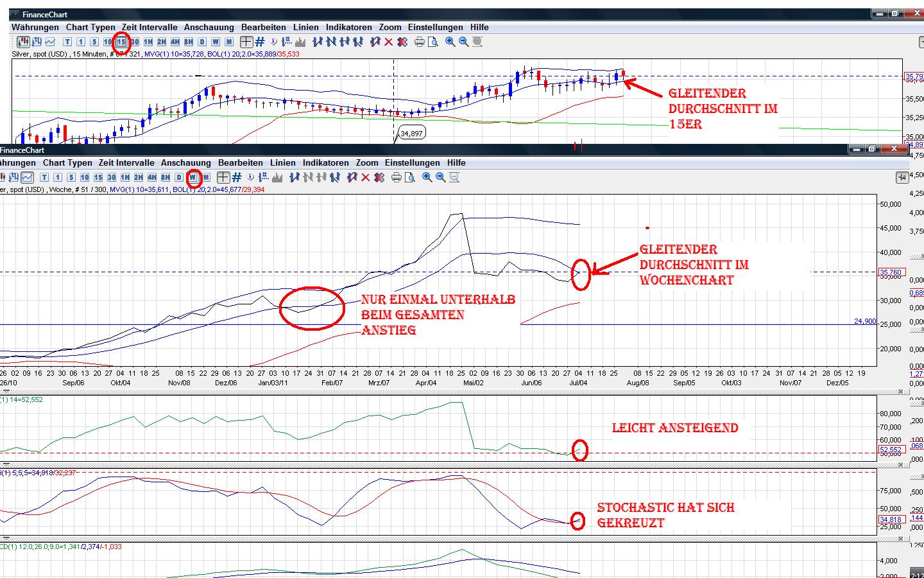The height and width of the screenshot is (578, 924).
Task: Click the double-X delete all icon, 15-minute window
Action: point(402,42)
